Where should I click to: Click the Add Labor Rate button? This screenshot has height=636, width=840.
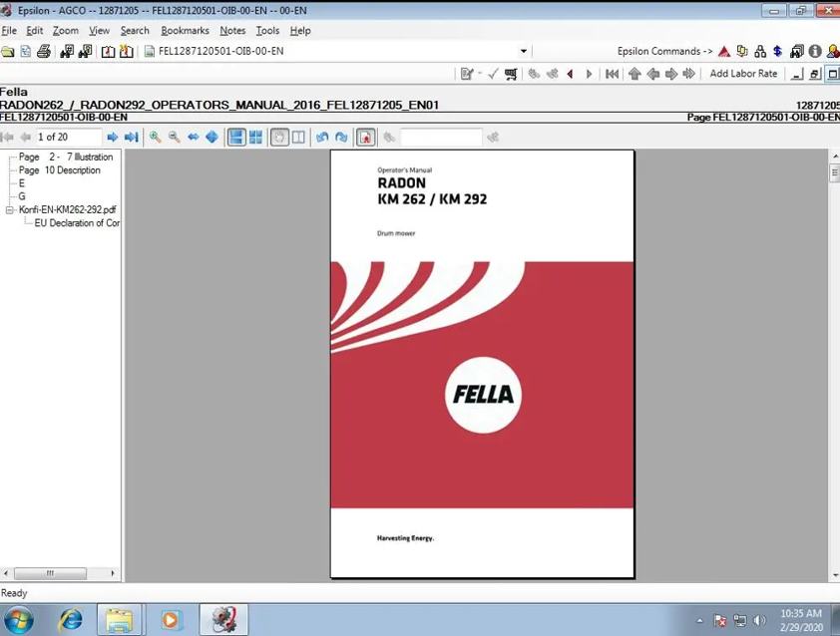pyautogui.click(x=743, y=74)
